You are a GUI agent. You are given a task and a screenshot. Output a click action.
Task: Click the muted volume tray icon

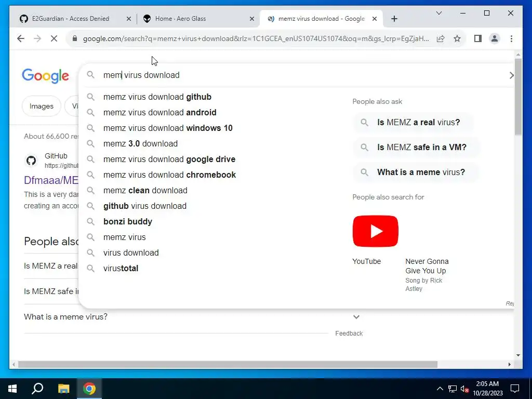[464, 389]
